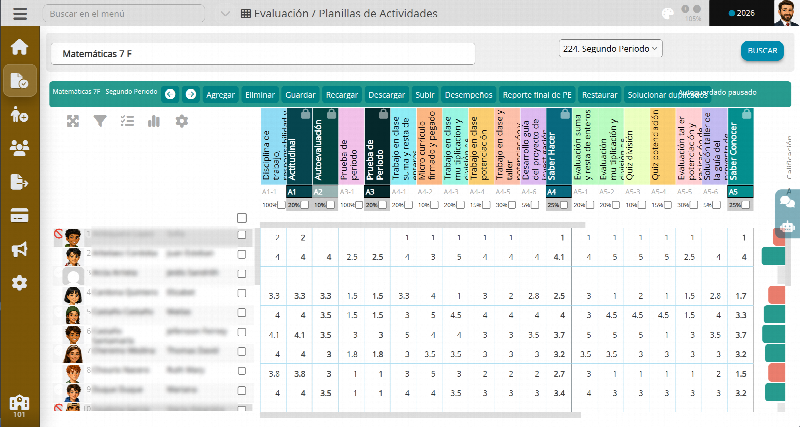
Task: Go to next period with right arrow
Action: (x=191, y=94)
